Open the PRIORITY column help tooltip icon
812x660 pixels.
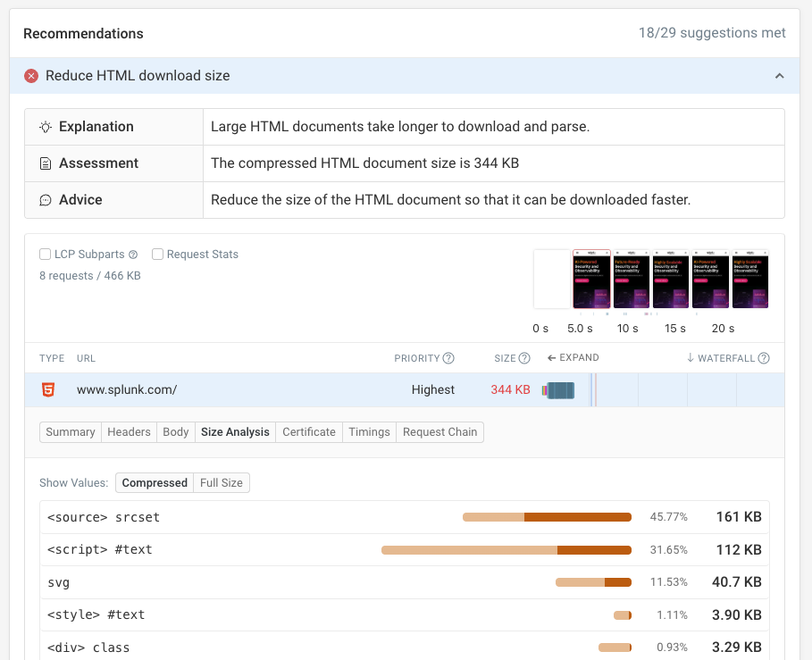pos(448,358)
